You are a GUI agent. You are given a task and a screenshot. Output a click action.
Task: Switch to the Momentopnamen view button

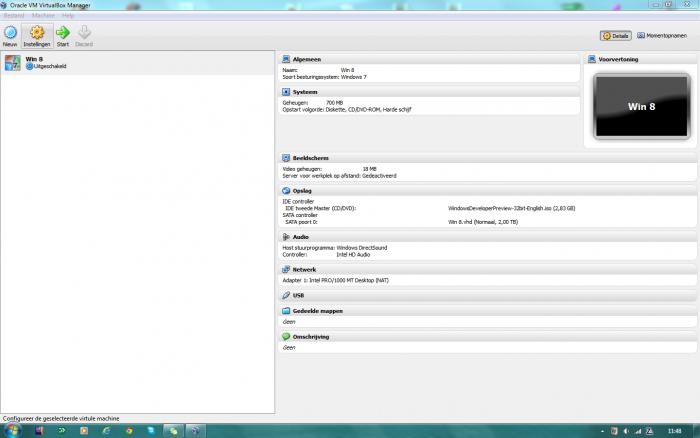[662, 36]
